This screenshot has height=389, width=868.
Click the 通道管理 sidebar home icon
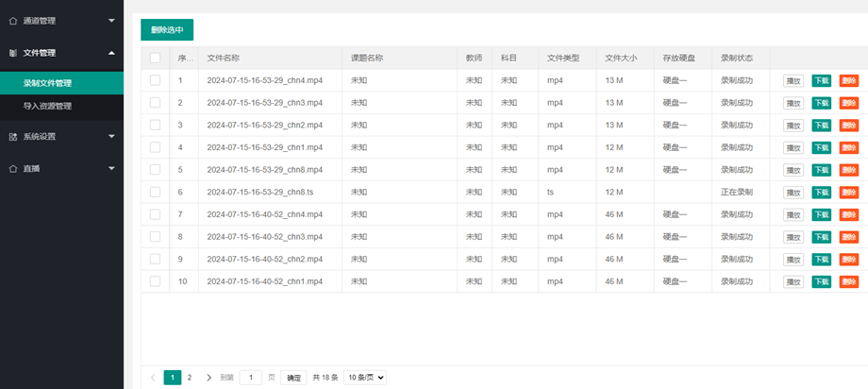click(12, 20)
